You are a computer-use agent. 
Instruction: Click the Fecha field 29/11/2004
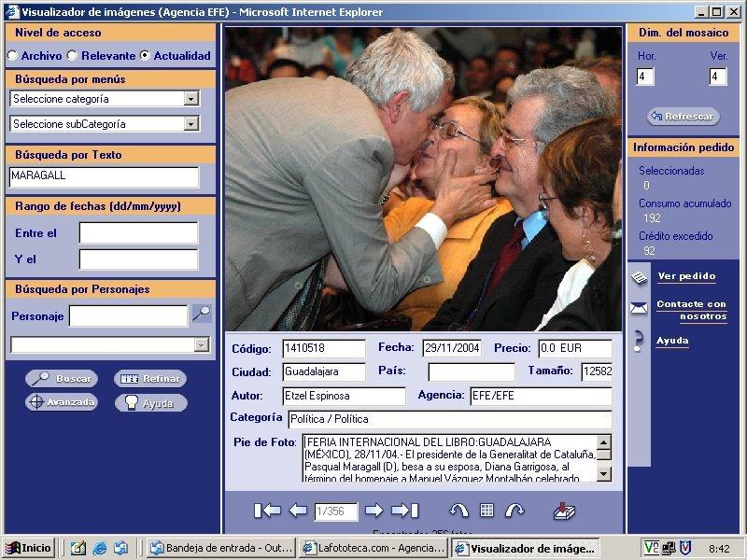click(x=452, y=348)
